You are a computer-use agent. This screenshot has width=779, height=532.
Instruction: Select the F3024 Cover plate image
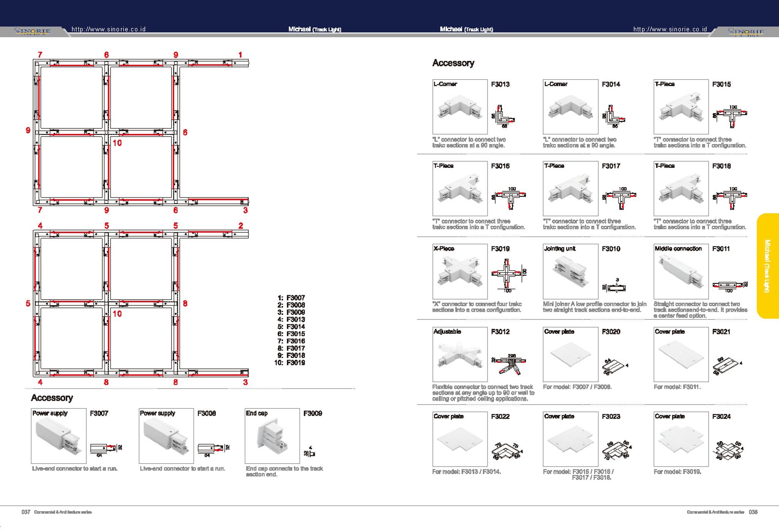pos(681,439)
